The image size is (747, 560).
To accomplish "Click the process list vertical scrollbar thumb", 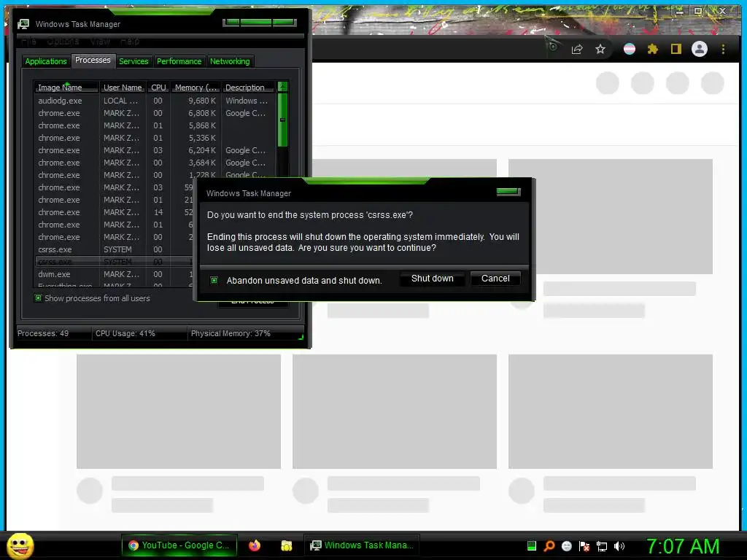I will pos(282,120).
